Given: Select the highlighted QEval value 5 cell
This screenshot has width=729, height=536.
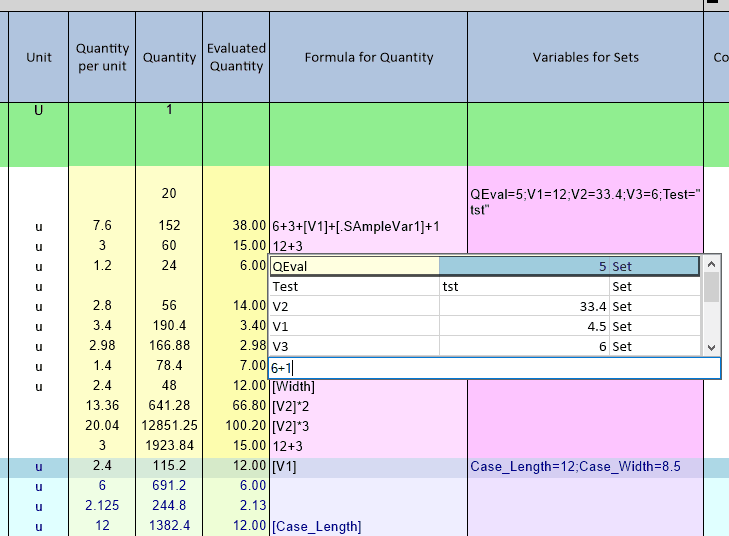Looking at the screenshot, I should point(568,266).
